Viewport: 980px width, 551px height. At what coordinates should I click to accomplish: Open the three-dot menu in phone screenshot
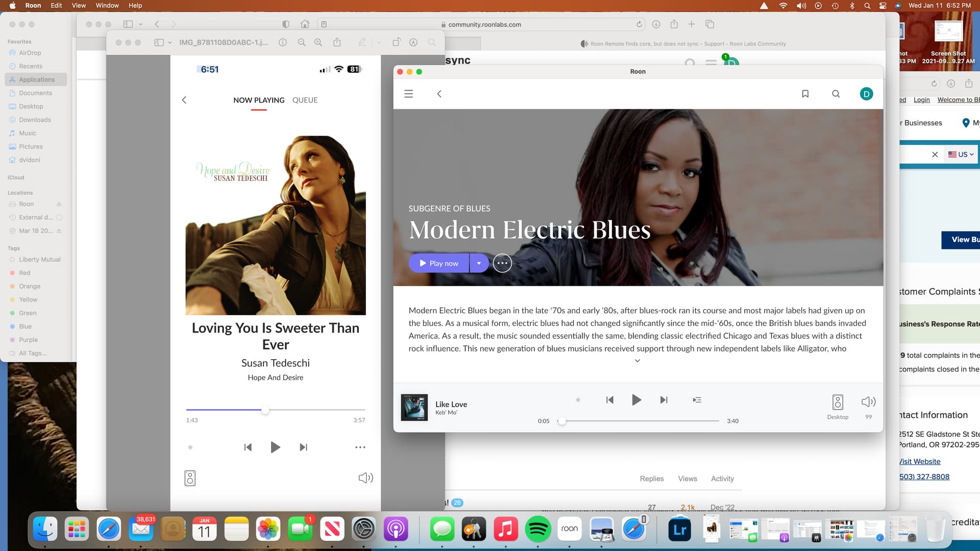(360, 447)
